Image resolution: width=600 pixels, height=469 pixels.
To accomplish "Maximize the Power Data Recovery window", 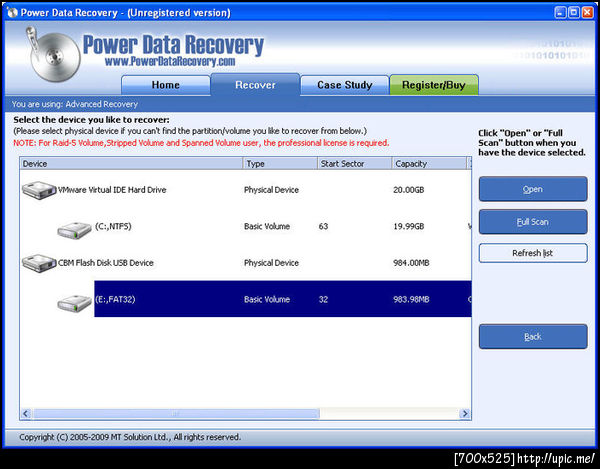I will 574,13.
